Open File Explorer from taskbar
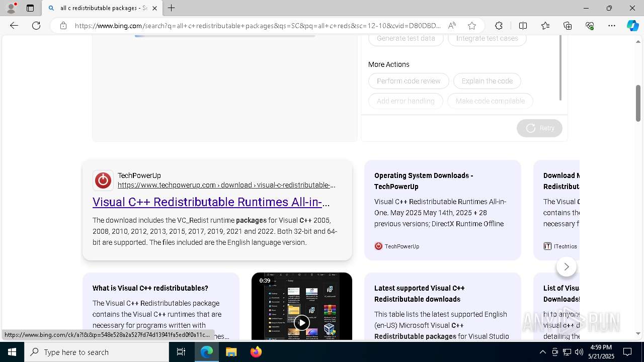Image resolution: width=644 pixels, height=362 pixels. tap(231, 352)
